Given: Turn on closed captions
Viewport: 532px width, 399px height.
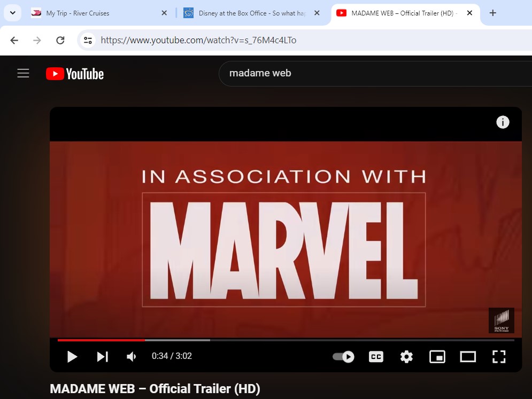Looking at the screenshot, I should pos(376,356).
